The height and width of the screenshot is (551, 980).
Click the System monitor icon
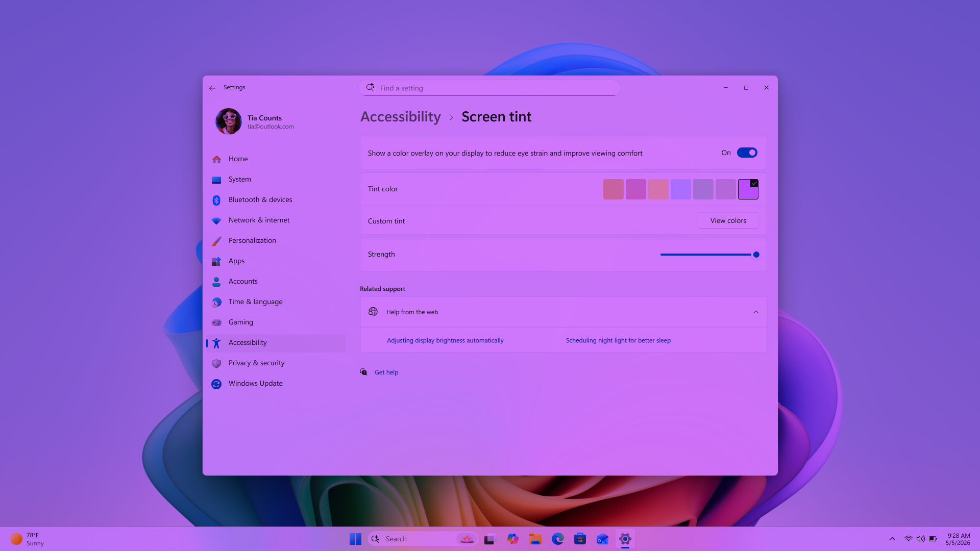(x=216, y=180)
